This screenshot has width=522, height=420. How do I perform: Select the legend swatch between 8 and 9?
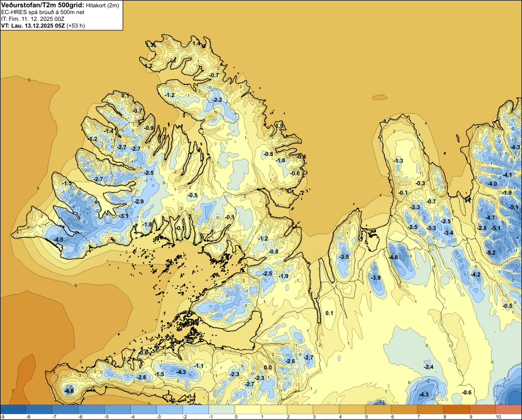(457, 410)
